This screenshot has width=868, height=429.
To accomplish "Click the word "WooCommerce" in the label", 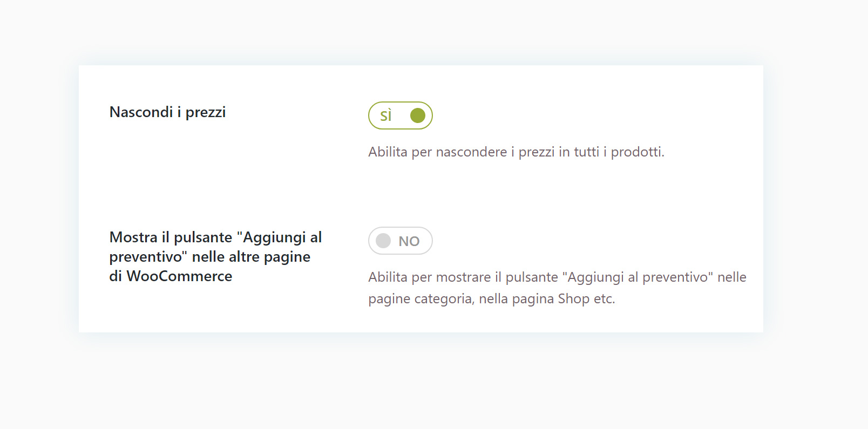I will [179, 276].
